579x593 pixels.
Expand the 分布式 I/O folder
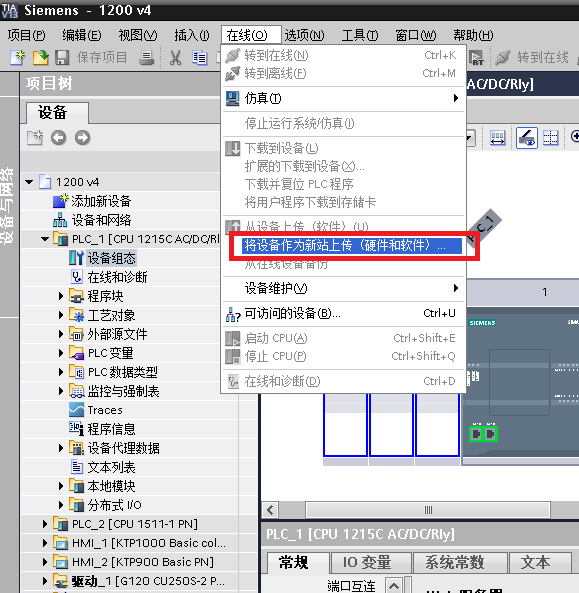[61, 505]
